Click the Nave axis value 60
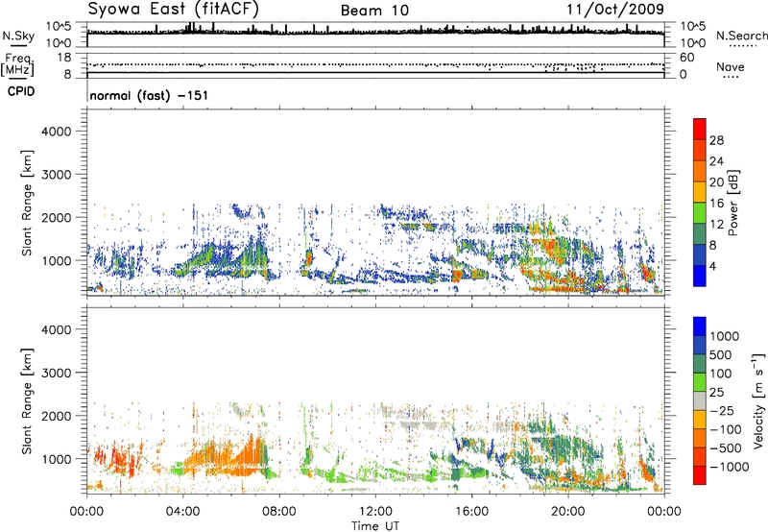This screenshot has width=768, height=532. point(686,58)
